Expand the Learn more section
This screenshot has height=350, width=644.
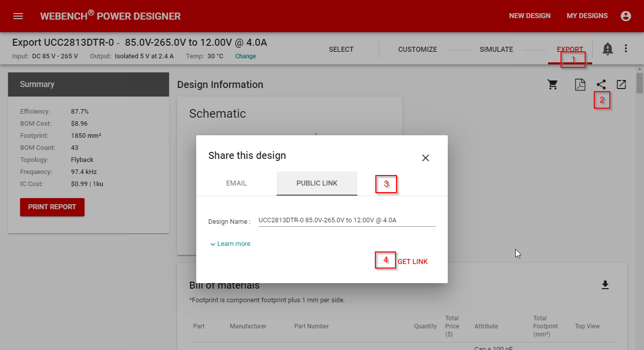pyautogui.click(x=230, y=244)
